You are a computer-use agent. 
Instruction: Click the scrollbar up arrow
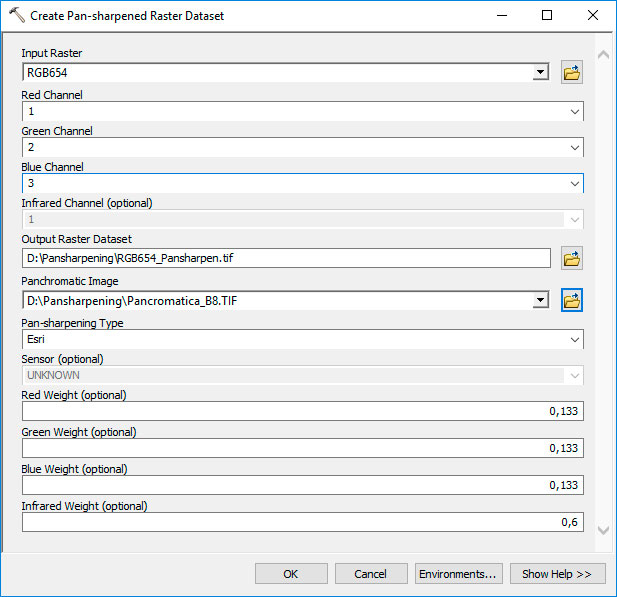603,55
